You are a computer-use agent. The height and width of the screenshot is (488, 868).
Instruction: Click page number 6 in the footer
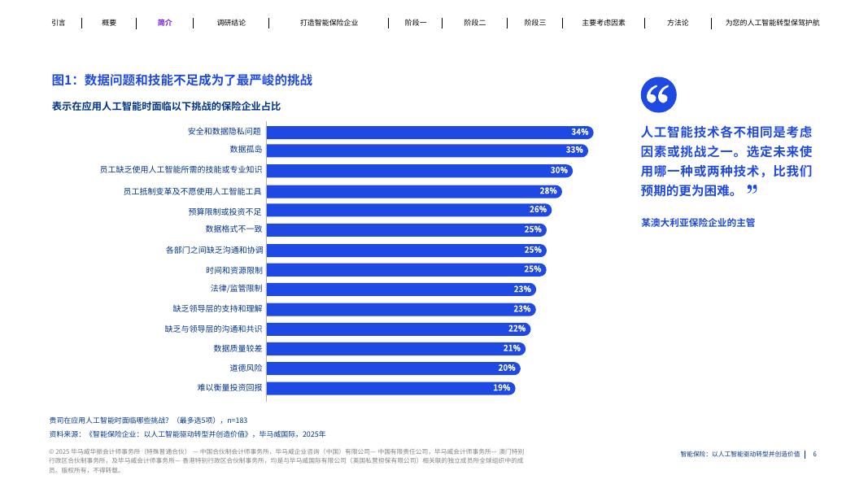814,454
